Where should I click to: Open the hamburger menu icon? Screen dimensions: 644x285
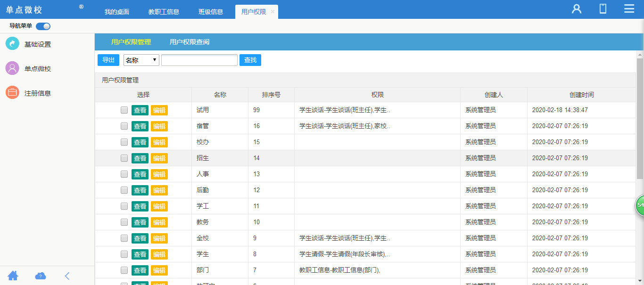point(629,9)
